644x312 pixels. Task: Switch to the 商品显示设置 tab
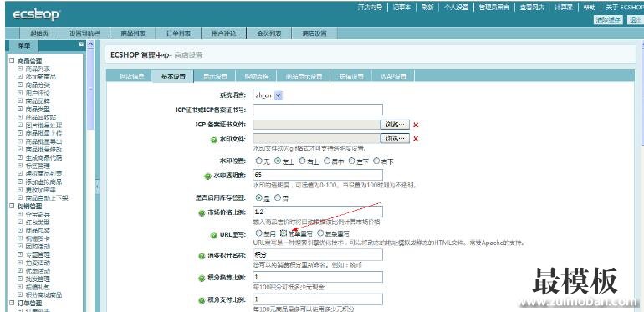pyautogui.click(x=304, y=76)
